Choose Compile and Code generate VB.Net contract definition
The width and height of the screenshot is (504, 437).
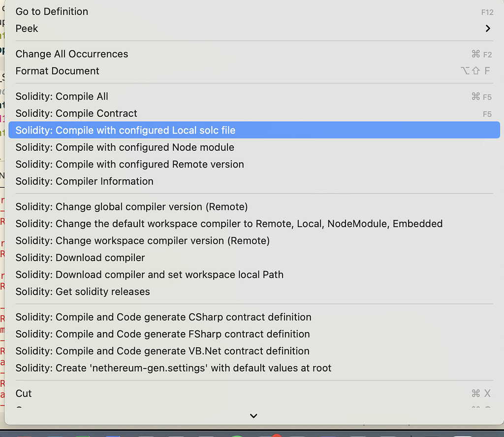point(162,351)
